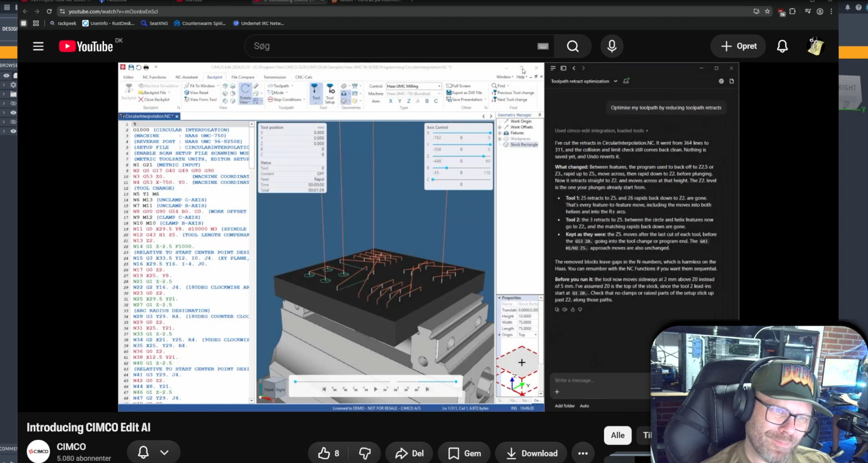
Task: Open the File Compare ribbon tab
Action: pos(243,77)
